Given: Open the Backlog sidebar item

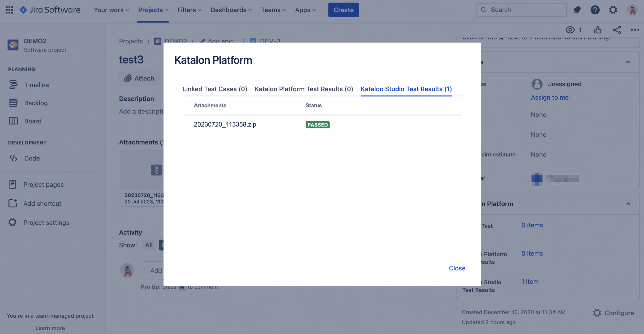Looking at the screenshot, I should [36, 103].
